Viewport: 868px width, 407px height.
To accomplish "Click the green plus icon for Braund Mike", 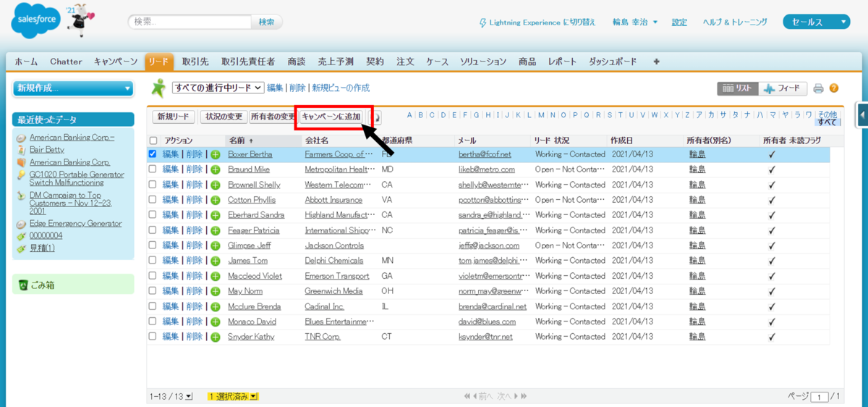I will (x=216, y=169).
